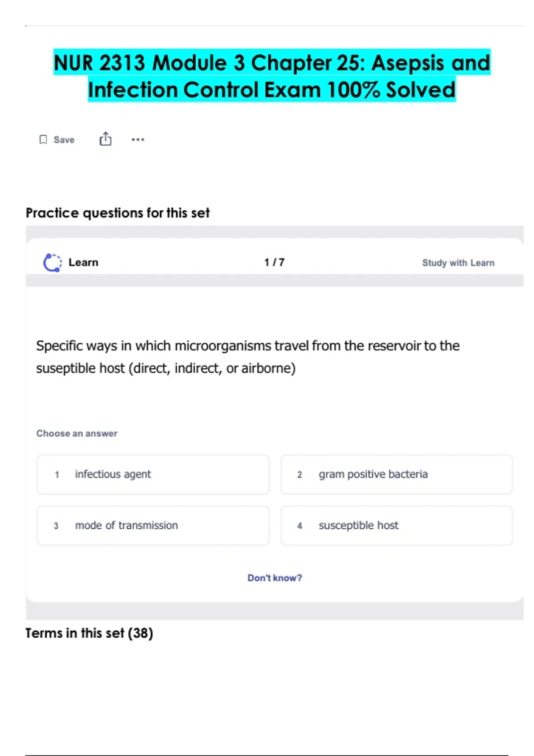The image size is (534, 756).
Task: Click the number 2 badge on gram positive option
Action: [x=299, y=475]
